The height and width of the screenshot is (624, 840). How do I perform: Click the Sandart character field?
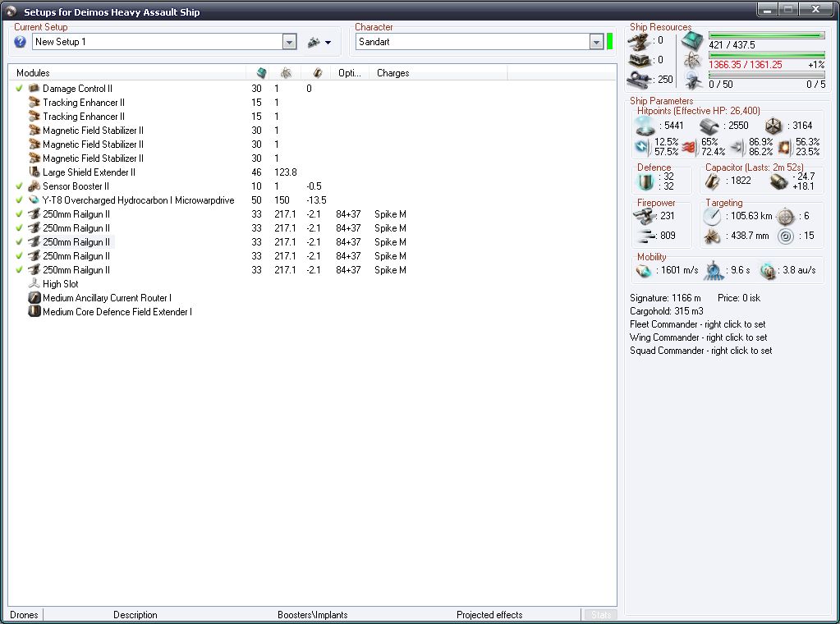(473, 42)
